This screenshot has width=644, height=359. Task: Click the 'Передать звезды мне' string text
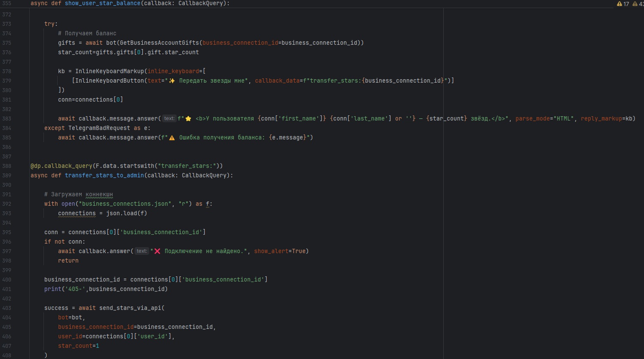click(x=212, y=80)
